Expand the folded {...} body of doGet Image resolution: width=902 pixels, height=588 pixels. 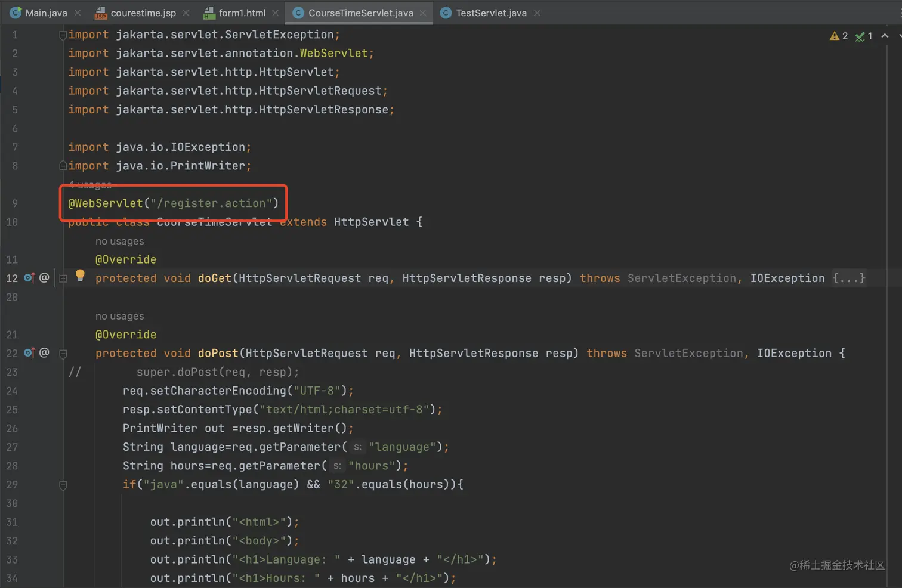[849, 278]
